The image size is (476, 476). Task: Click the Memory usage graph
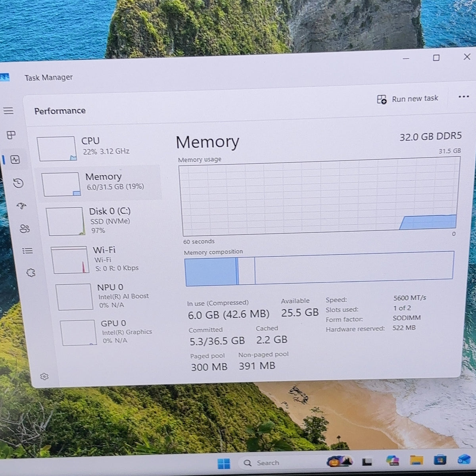coord(319,196)
